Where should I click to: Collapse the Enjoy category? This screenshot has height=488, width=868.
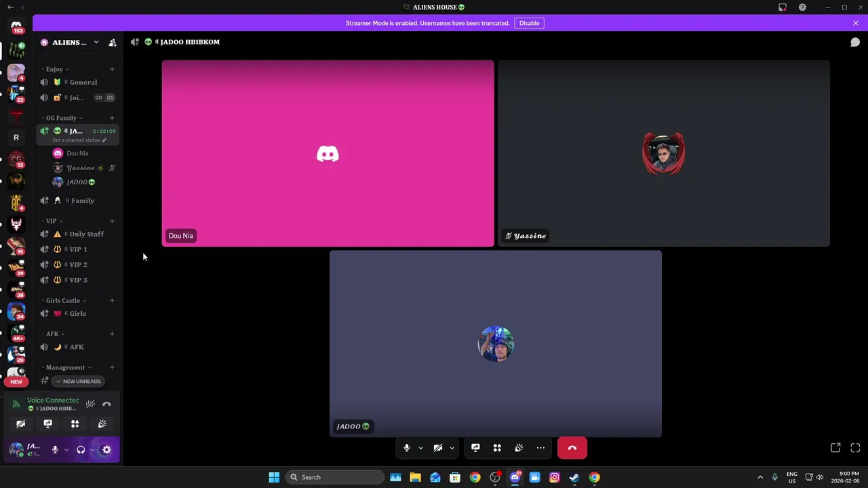(x=57, y=69)
